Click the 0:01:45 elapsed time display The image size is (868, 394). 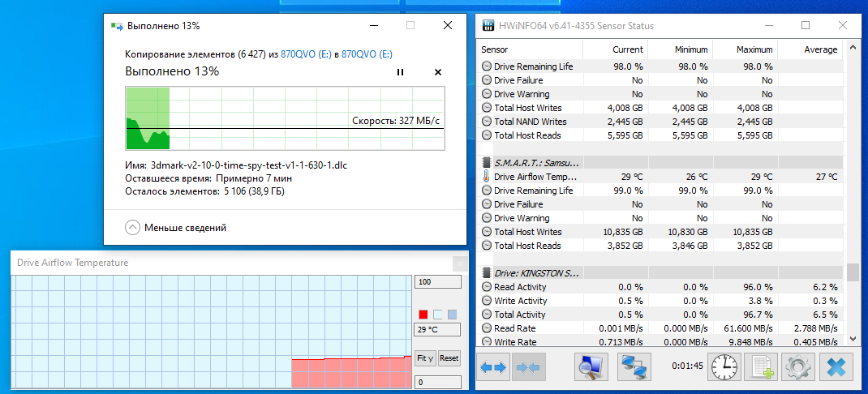click(x=687, y=366)
